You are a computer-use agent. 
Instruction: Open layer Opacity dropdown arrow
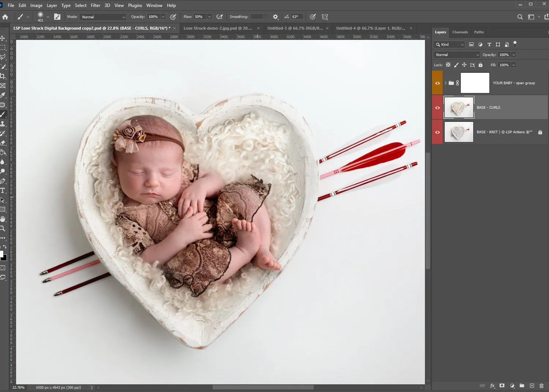(x=513, y=55)
